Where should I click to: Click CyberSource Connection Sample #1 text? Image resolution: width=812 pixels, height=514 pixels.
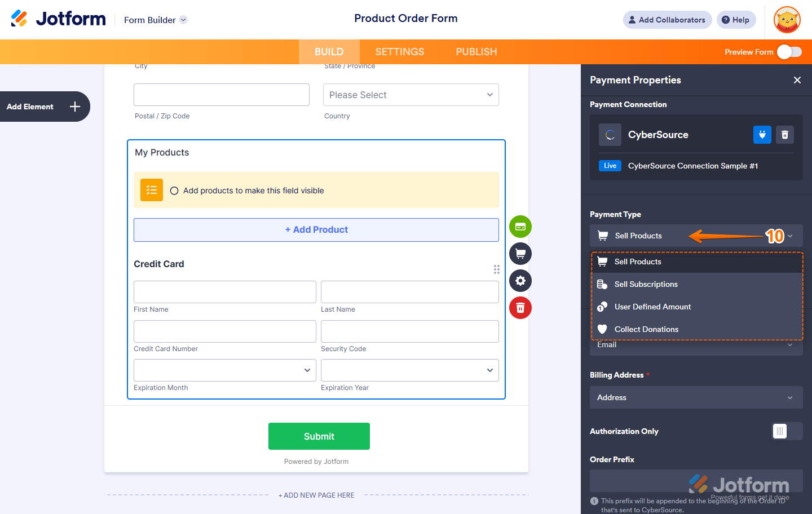click(693, 166)
